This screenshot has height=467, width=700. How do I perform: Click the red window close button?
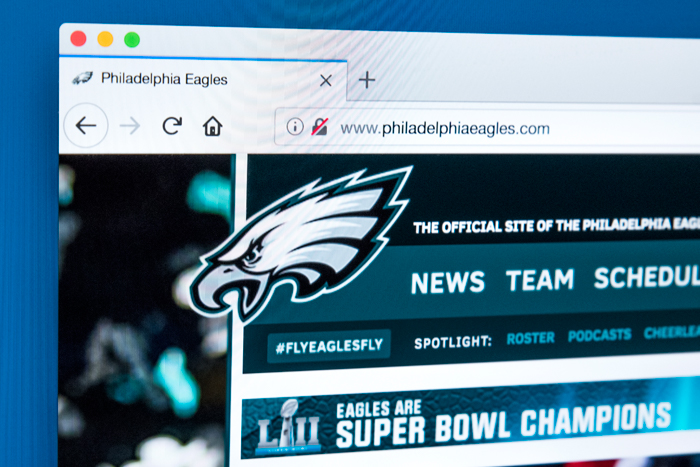coord(79,39)
